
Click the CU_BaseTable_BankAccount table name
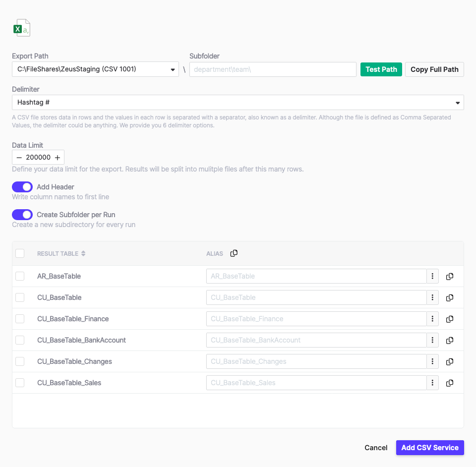(x=81, y=340)
